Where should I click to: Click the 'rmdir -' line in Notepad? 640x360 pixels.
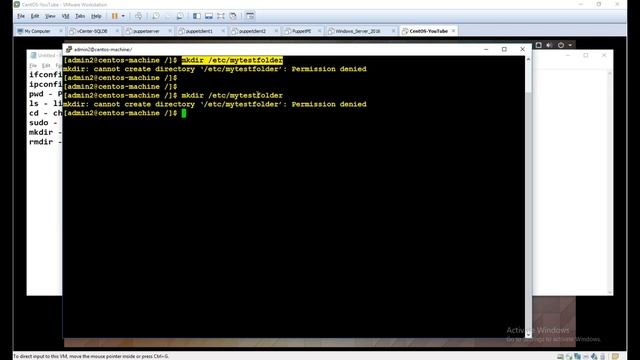45,142
